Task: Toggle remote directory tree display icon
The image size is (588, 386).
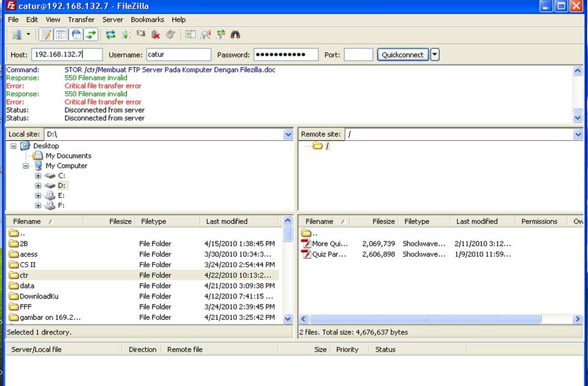Action: (77, 35)
